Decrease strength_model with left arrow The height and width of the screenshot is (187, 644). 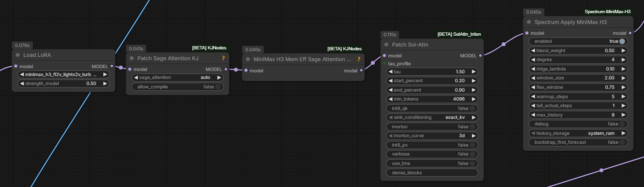click(22, 84)
